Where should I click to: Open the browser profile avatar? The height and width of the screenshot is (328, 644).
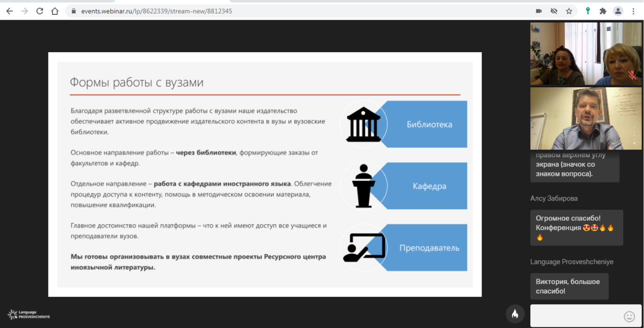[x=618, y=11]
